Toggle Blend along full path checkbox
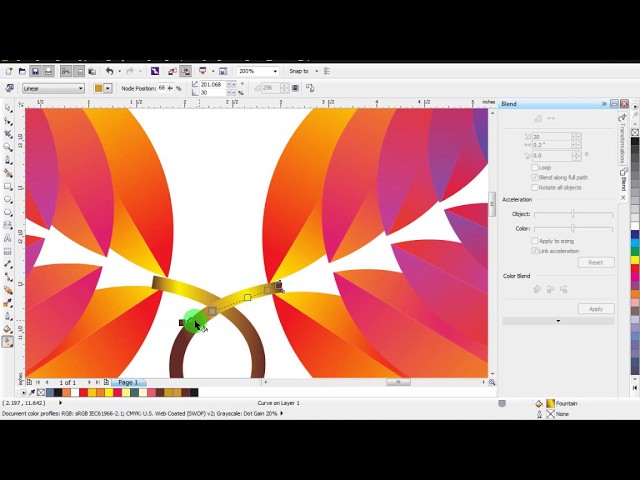Image resolution: width=640 pixels, height=480 pixels. 534,177
